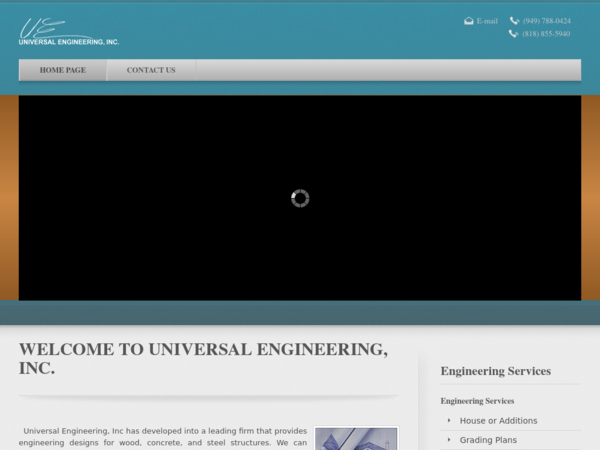Screen dimensions: 600x450
Task: Open the CONTACT US menu item
Action: pos(151,70)
